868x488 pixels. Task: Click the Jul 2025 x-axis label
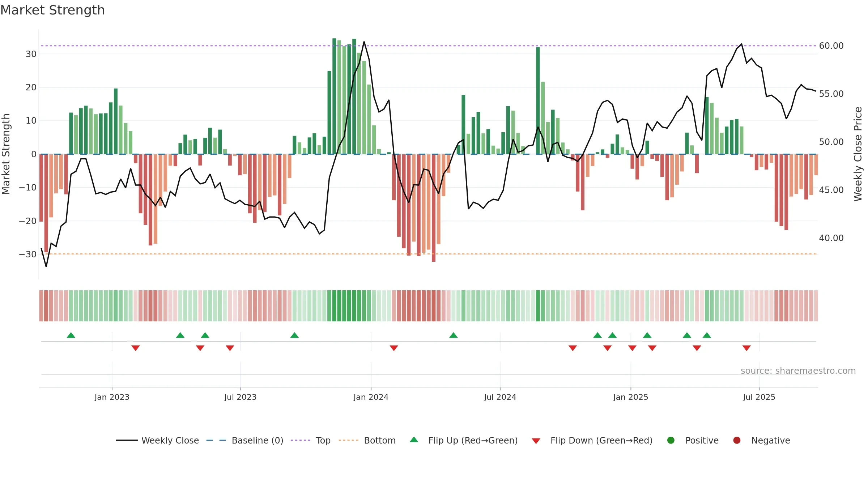pyautogui.click(x=759, y=397)
